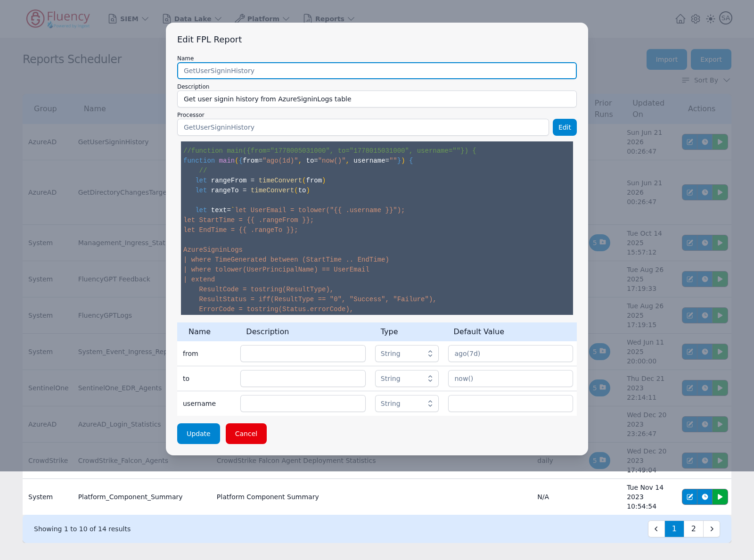Edit icon for GetDirectoryChangesTarget row
754x560 pixels.
click(x=690, y=192)
